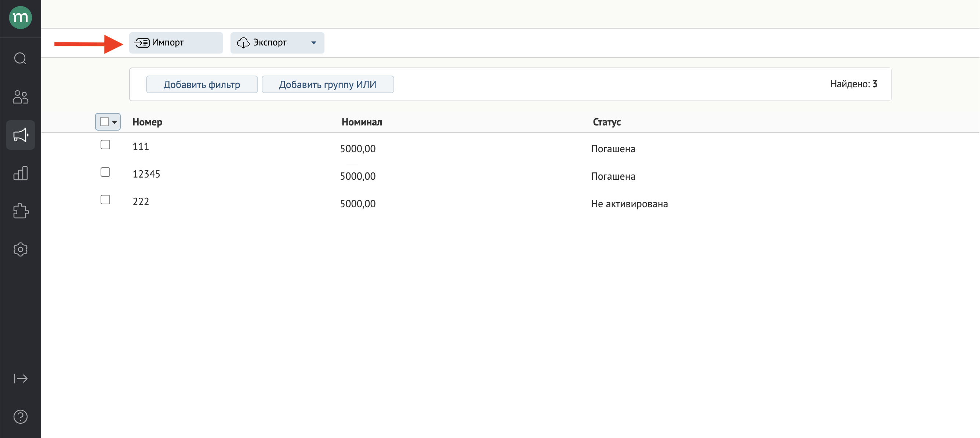Click Погашена status in row 12345

coord(613,176)
